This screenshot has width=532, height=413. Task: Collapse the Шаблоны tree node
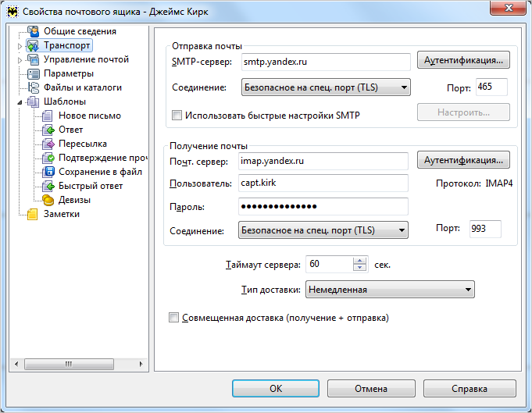[20, 101]
